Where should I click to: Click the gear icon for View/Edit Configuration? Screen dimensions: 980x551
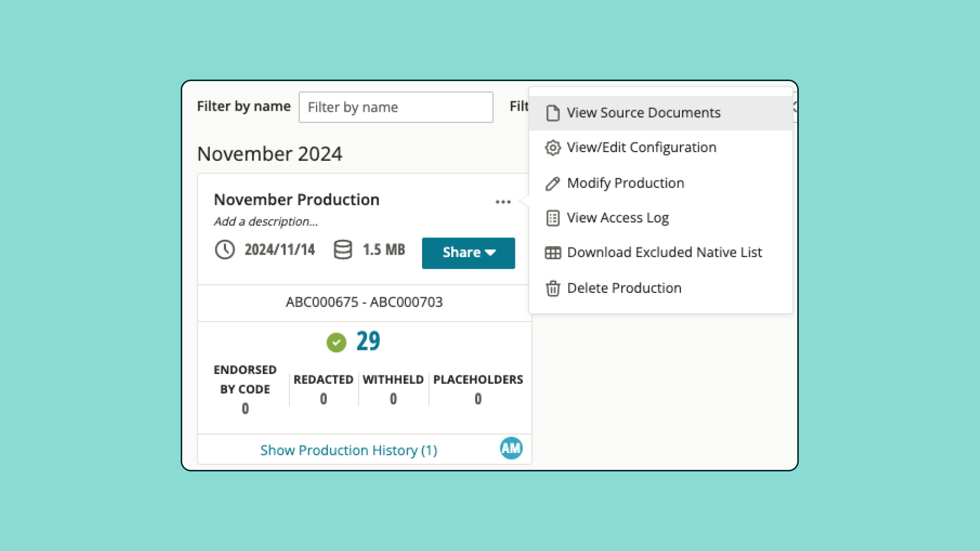[x=552, y=147]
